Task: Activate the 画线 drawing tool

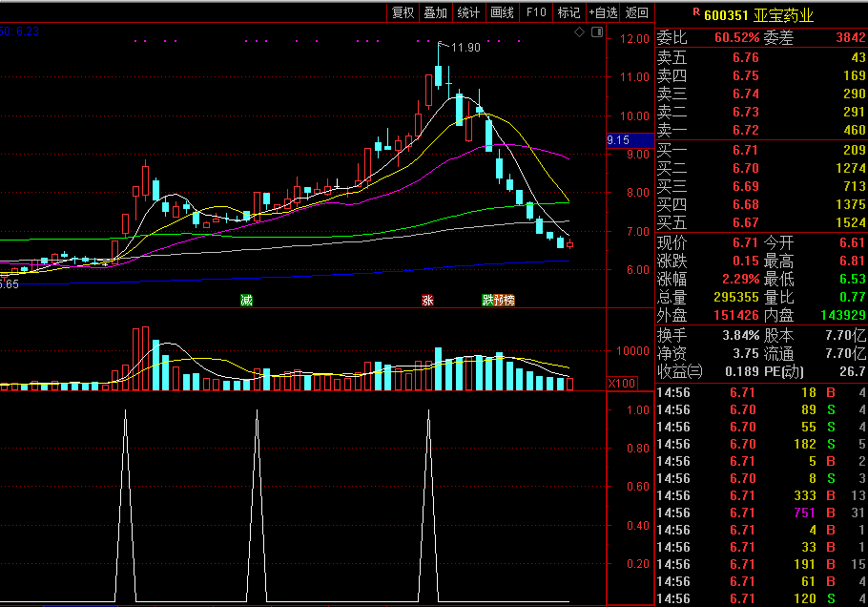Action: (502, 12)
